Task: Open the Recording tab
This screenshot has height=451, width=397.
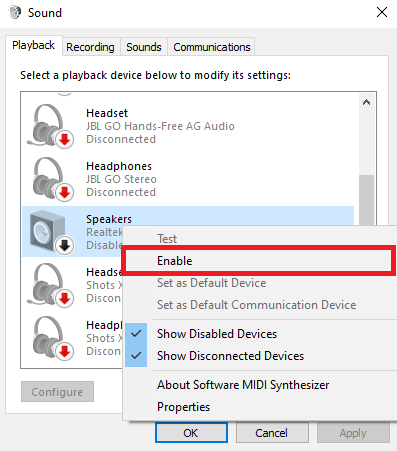Action: (90, 47)
